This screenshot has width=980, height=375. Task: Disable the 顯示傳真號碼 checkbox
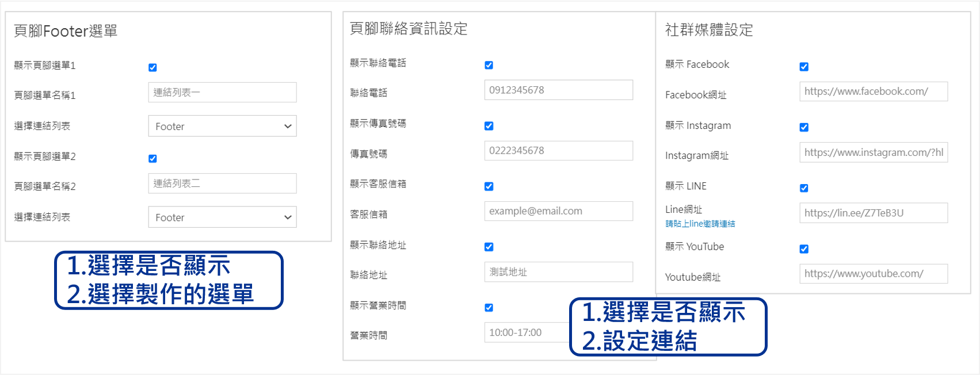coord(489,126)
